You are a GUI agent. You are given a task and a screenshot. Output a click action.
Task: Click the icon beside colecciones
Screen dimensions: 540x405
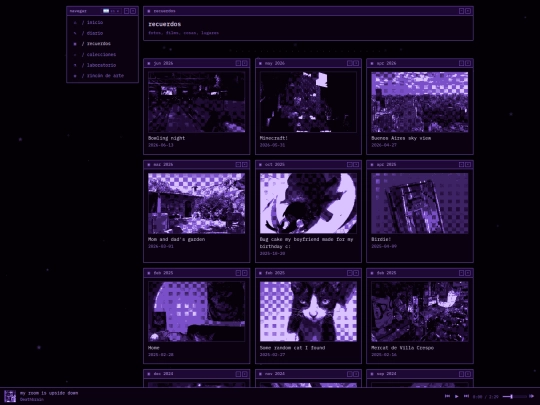point(75,55)
